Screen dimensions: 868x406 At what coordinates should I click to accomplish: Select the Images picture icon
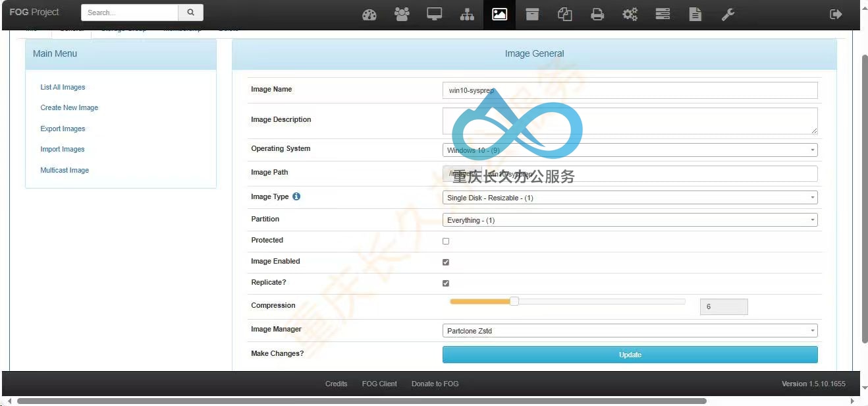tap(499, 14)
